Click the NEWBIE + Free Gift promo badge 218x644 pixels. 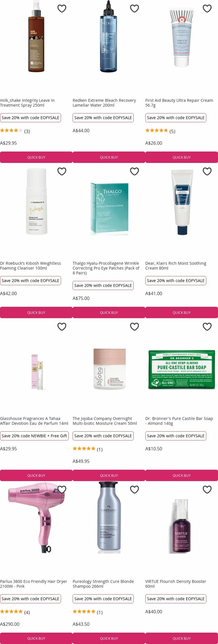[34, 436]
